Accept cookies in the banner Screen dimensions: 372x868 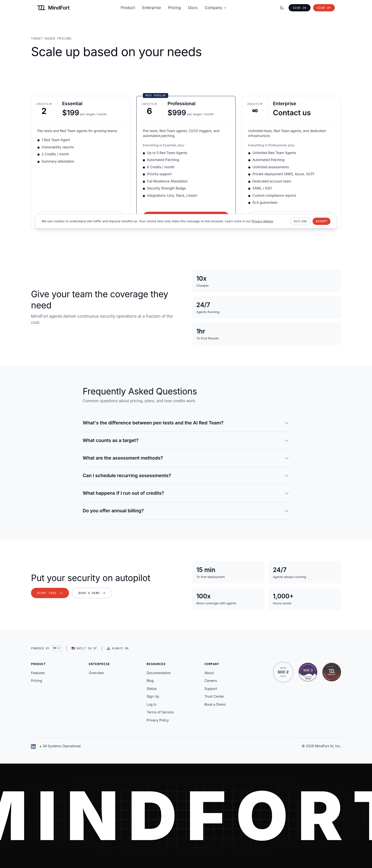point(321,221)
